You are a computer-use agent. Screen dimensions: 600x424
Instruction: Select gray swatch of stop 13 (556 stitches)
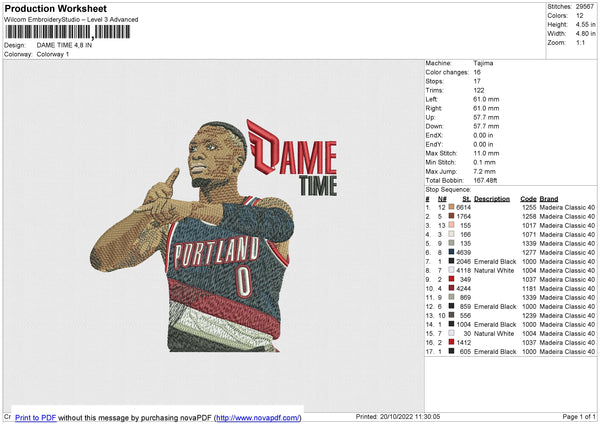tap(451, 315)
